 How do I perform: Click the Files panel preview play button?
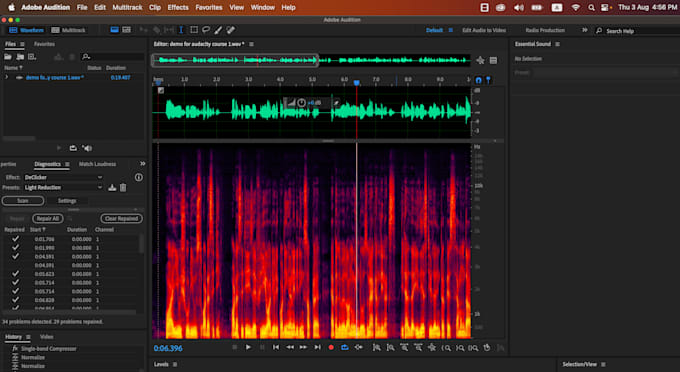59,148
